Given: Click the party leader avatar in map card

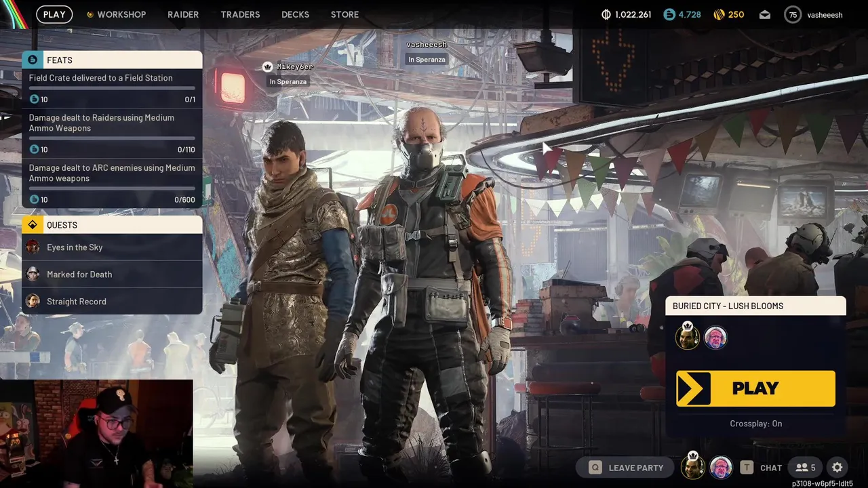Looking at the screenshot, I should click(687, 337).
